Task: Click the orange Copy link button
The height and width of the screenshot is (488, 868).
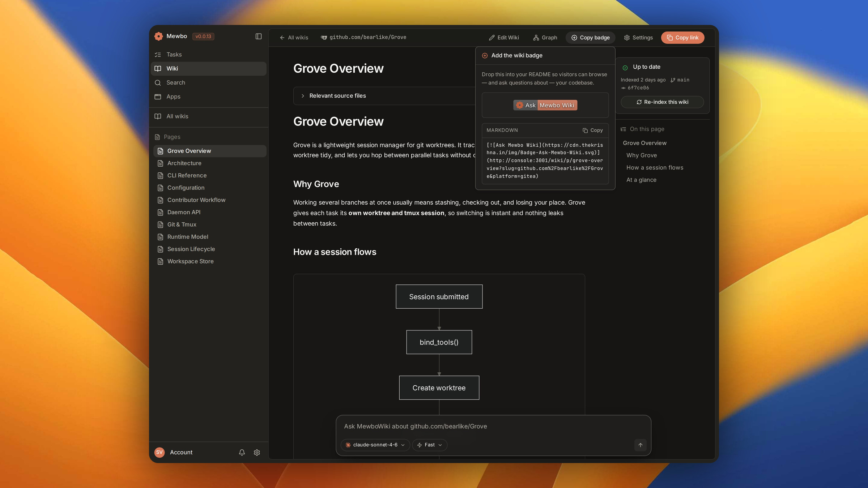Action: 683,38
